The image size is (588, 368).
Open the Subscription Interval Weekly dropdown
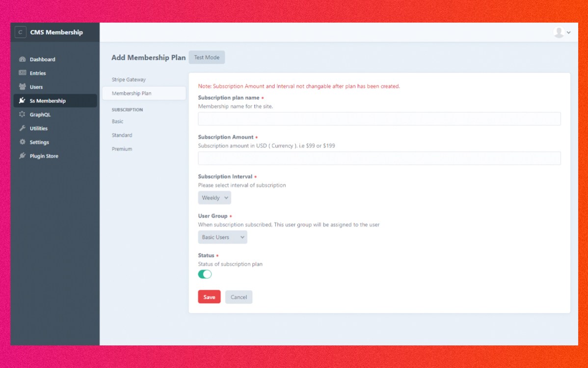214,198
